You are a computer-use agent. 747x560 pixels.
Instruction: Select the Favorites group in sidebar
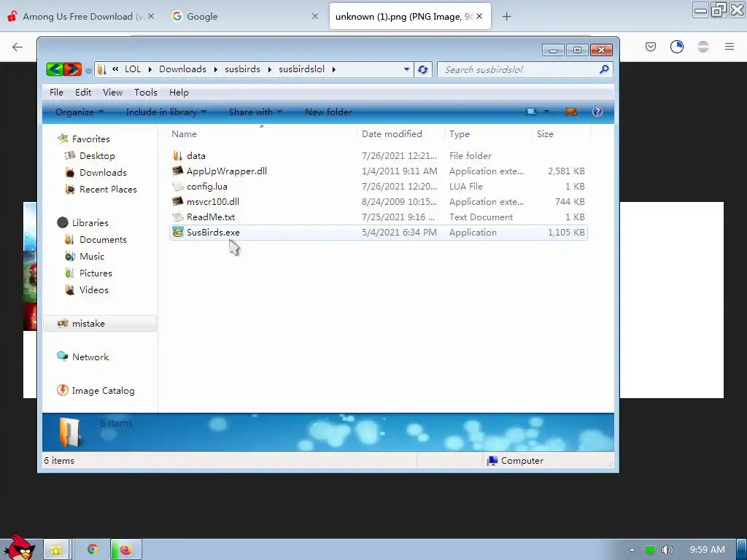(x=90, y=139)
